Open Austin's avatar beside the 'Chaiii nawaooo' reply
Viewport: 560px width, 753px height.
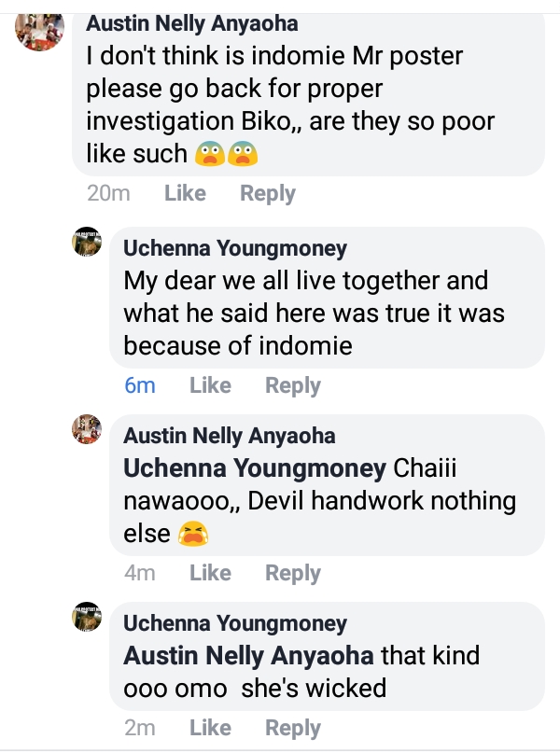coord(87,430)
